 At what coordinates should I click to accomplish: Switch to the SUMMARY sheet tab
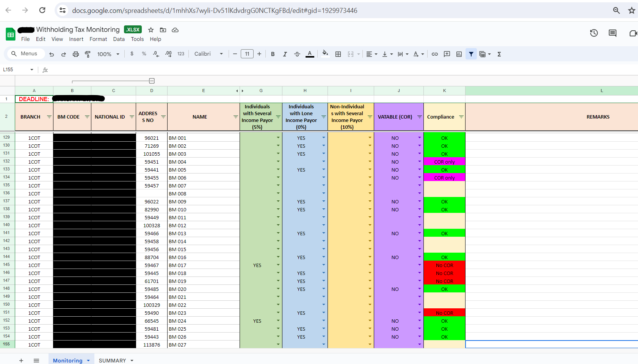coord(112,360)
